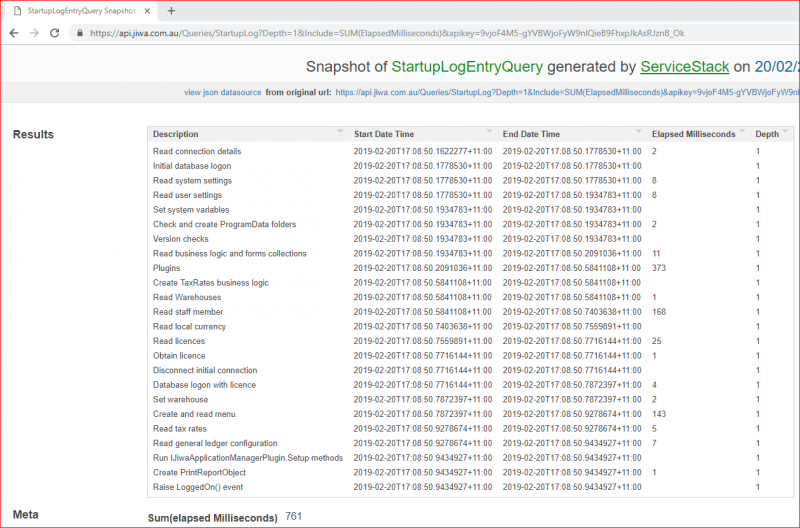The image size is (800, 528).
Task: Click the browser back arrow
Action: click(x=12, y=33)
